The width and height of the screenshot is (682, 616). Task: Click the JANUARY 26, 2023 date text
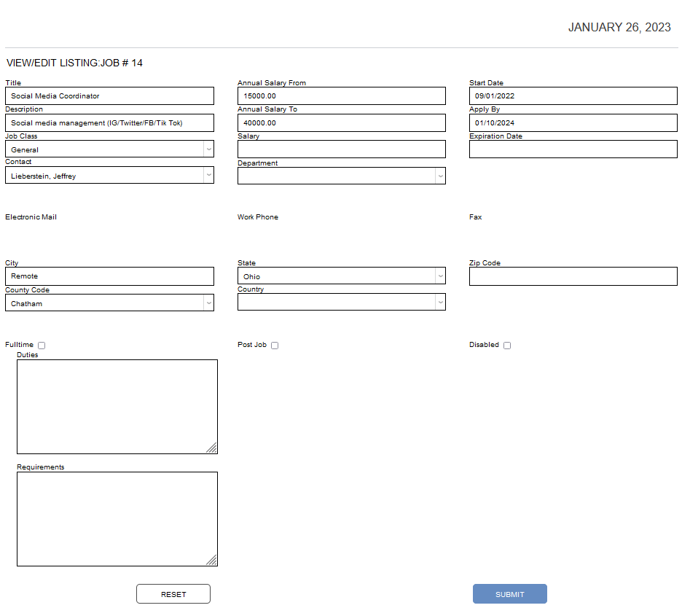pos(619,28)
